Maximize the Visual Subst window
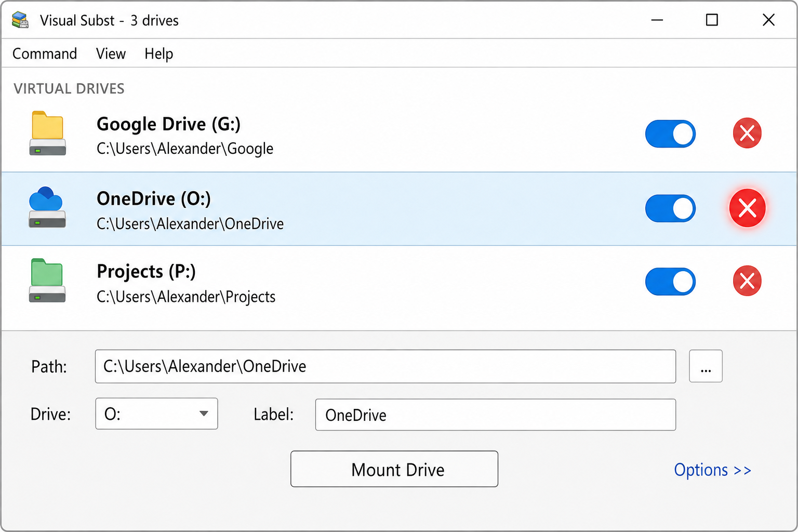 pos(712,20)
